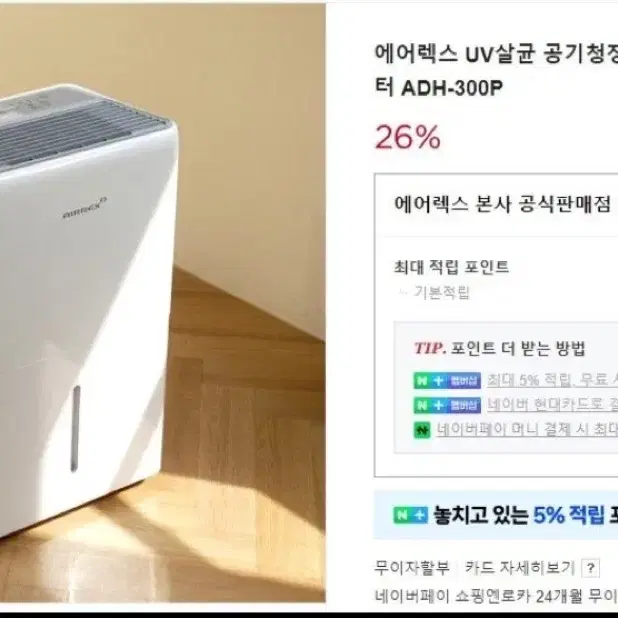Click the 최대 적립 포인트 label
The image size is (618, 618).
(451, 267)
